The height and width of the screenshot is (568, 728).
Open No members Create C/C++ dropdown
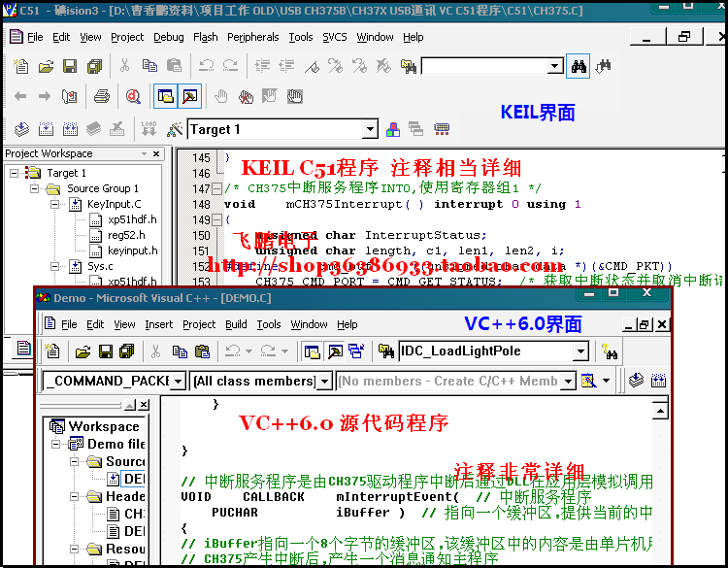(568, 382)
